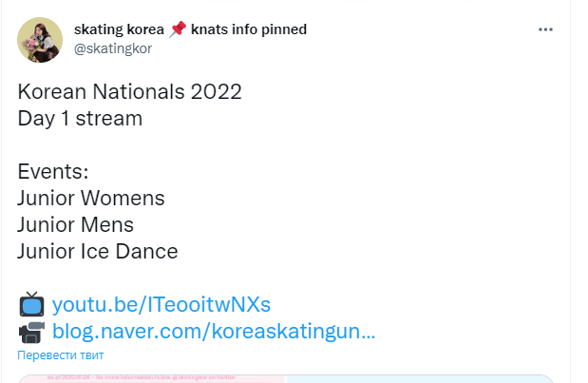
Task: Open the light blue attached image thumbnail
Action: (418, 378)
